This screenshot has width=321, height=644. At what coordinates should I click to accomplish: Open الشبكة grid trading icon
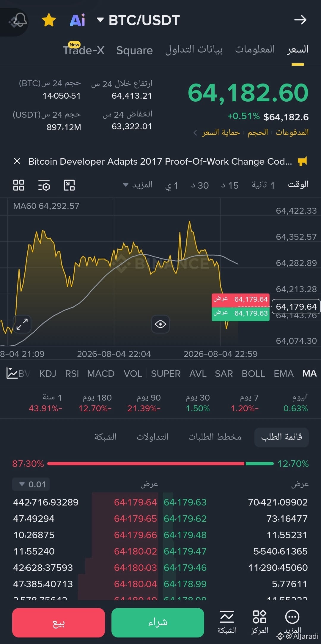[227, 622]
